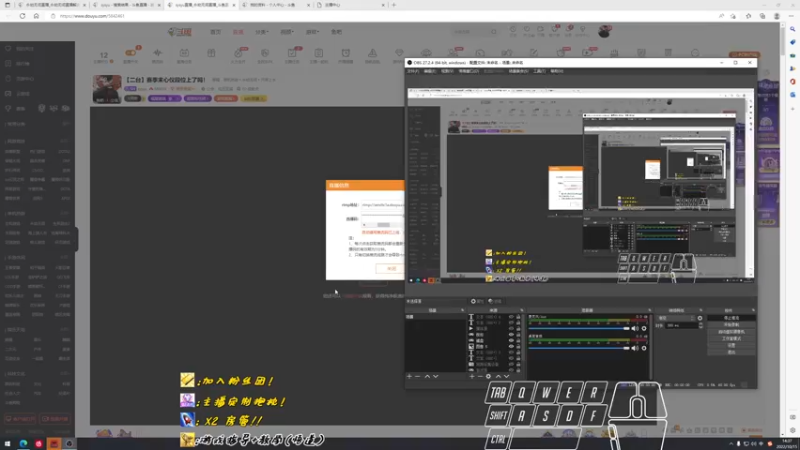Click the waveform icon in streamer toolbar

point(158,53)
